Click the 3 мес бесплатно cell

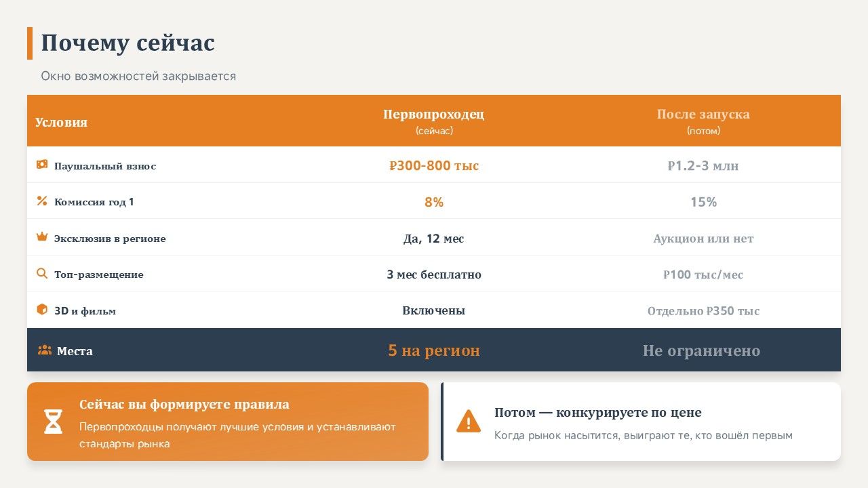pos(434,274)
